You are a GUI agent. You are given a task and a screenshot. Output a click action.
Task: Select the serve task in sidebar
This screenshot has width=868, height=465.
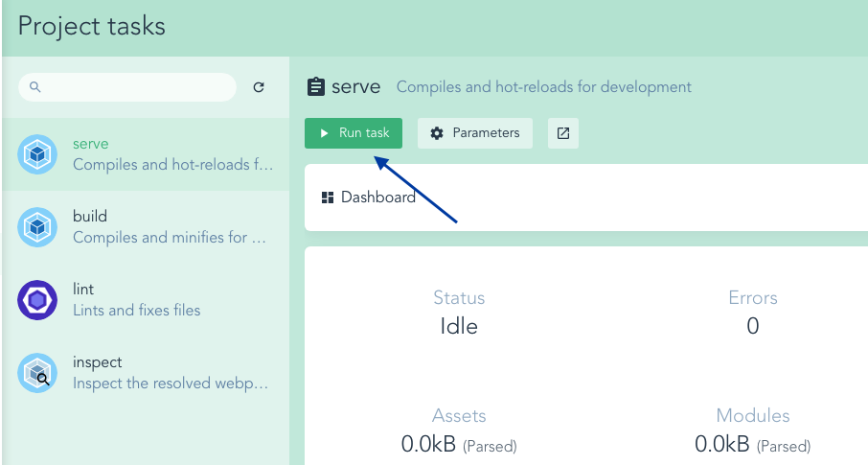click(x=146, y=154)
